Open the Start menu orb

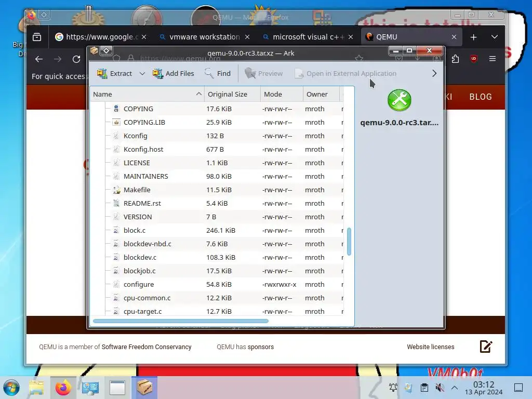click(11, 388)
